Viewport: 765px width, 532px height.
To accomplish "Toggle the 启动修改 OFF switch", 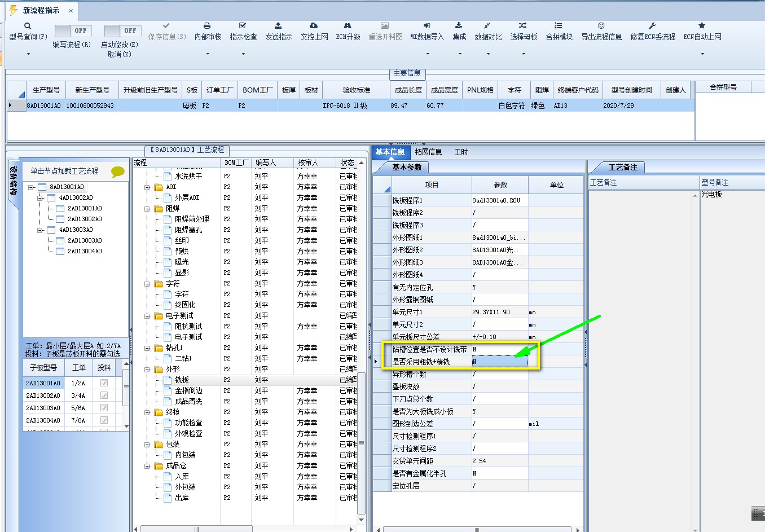I will pyautogui.click(x=122, y=30).
